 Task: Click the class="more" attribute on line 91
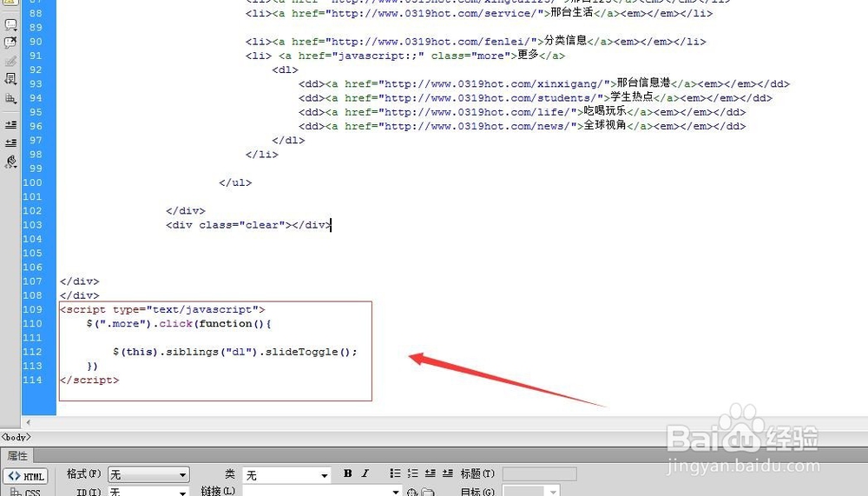(x=470, y=56)
